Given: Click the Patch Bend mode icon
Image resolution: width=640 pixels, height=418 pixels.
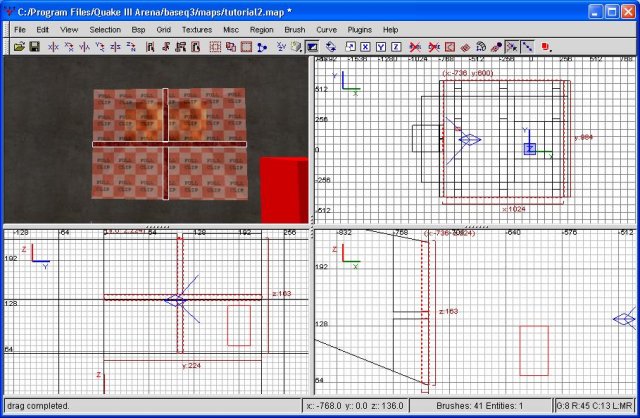Looking at the screenshot, I should tap(481, 47).
